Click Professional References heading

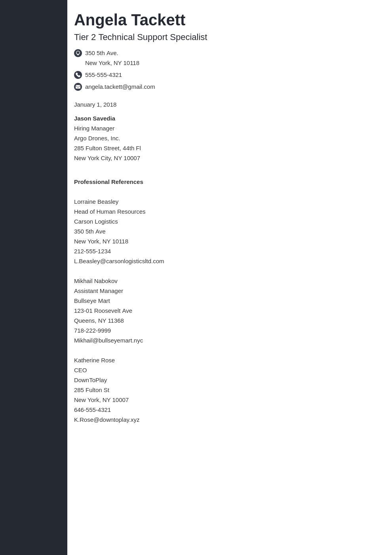(x=108, y=182)
